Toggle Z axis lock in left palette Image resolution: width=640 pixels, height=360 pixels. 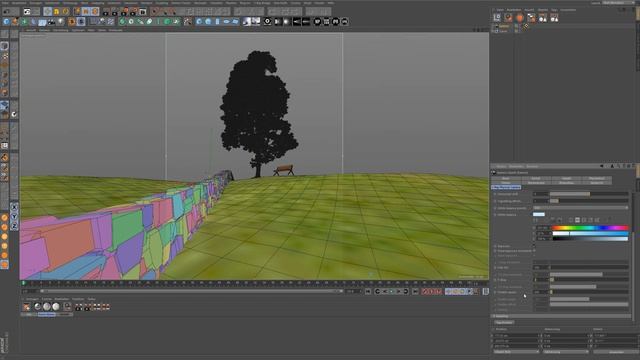(x=14, y=226)
